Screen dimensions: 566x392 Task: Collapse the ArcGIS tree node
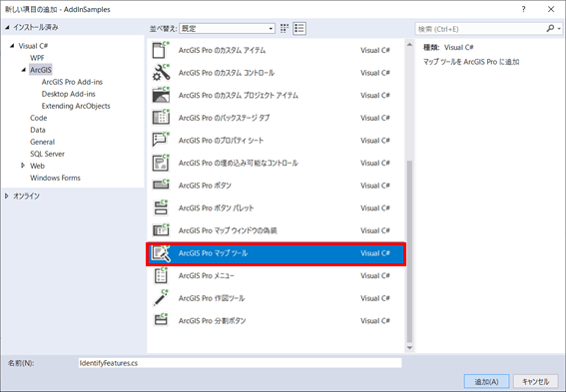24,70
